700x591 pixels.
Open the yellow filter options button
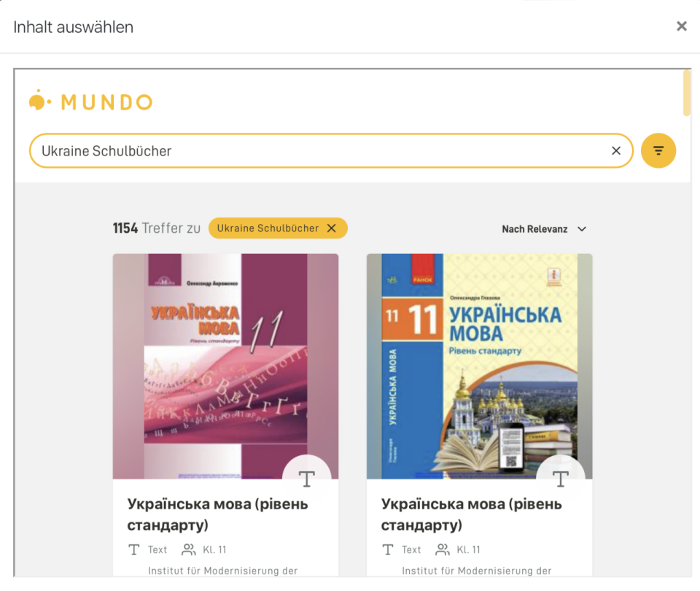658,150
